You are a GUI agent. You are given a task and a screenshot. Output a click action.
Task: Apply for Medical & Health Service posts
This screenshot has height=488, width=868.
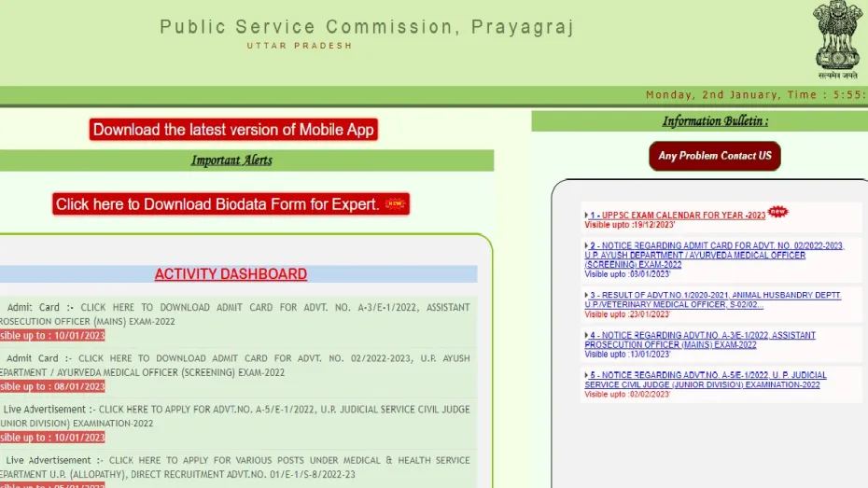click(x=234, y=467)
